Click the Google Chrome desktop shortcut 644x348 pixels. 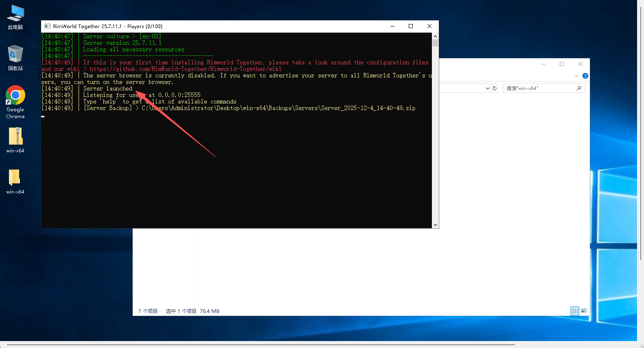pyautogui.click(x=15, y=101)
